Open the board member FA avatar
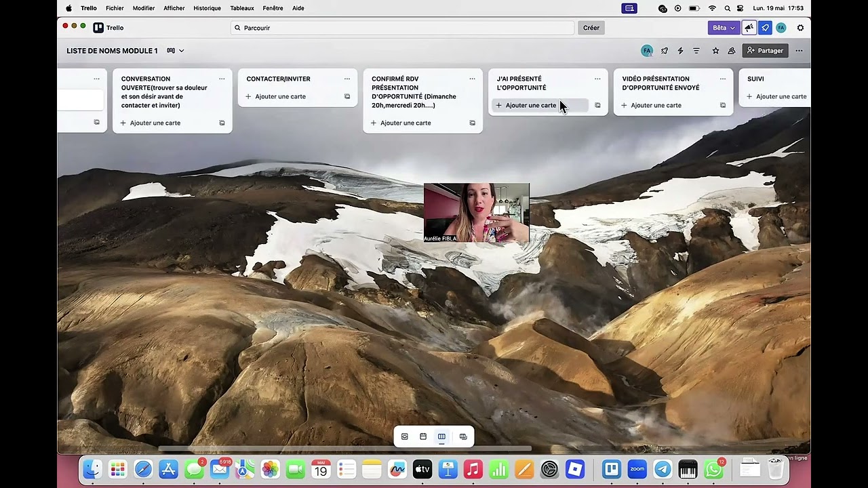 647,51
